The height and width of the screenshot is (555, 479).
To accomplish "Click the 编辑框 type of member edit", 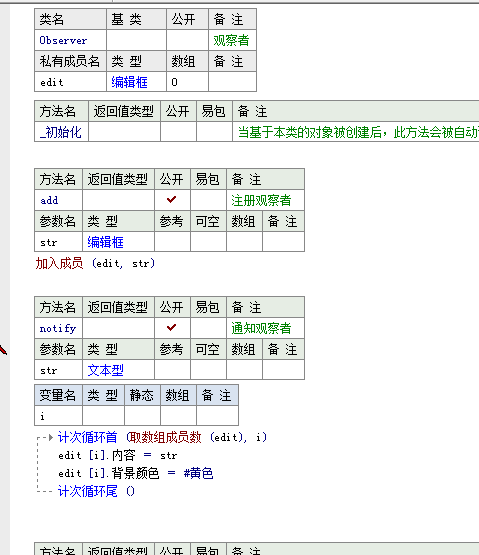I will [x=136, y=82].
